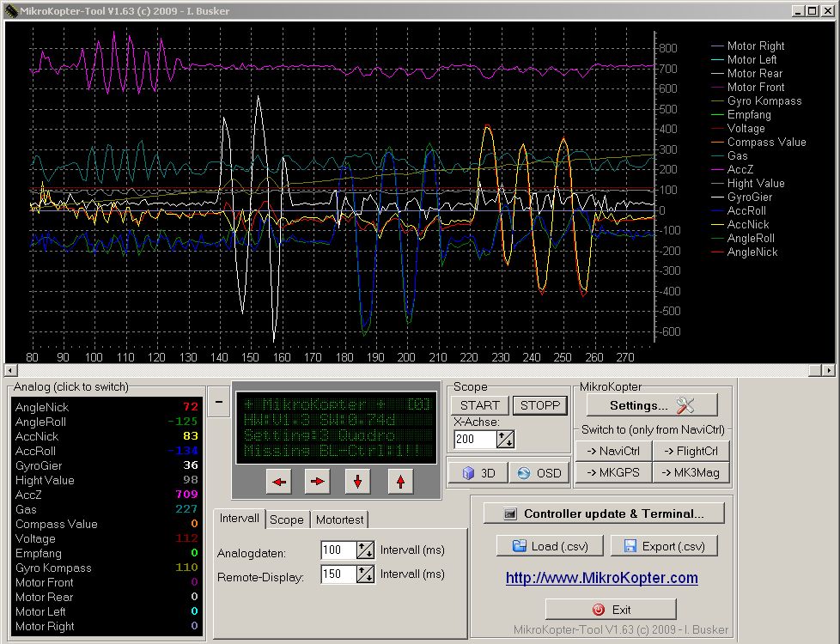
Task: Click the chart scrollbar left arrow
Action: click(11, 370)
